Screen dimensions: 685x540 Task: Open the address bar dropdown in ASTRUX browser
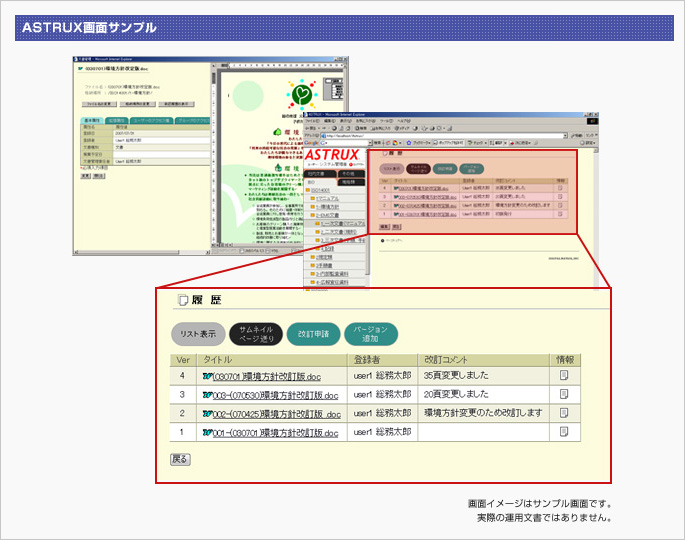click(565, 135)
